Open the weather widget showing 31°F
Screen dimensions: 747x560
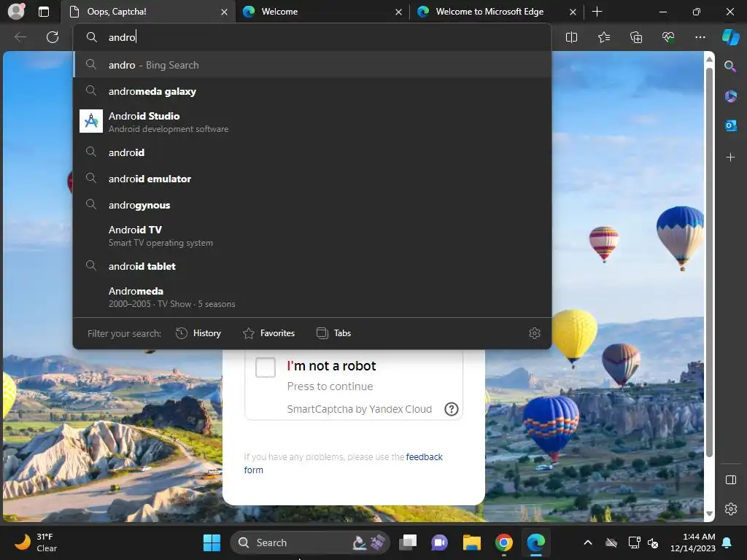36,542
